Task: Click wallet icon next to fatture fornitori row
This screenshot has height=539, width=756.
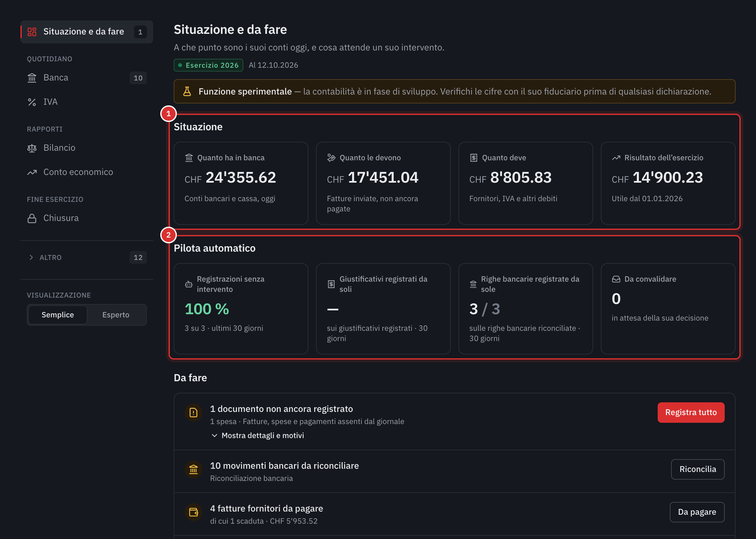Action: click(x=193, y=512)
